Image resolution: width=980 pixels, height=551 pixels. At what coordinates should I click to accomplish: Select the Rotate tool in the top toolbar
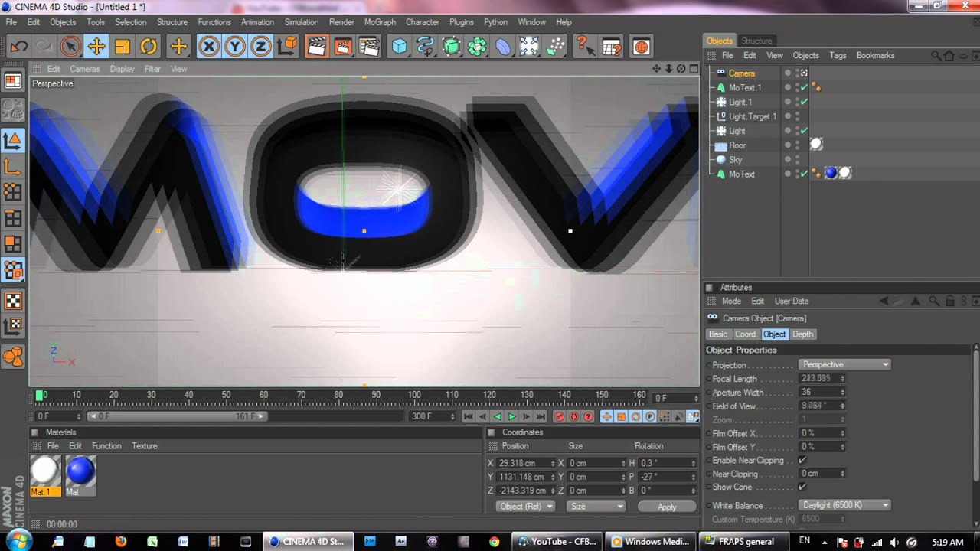(149, 47)
